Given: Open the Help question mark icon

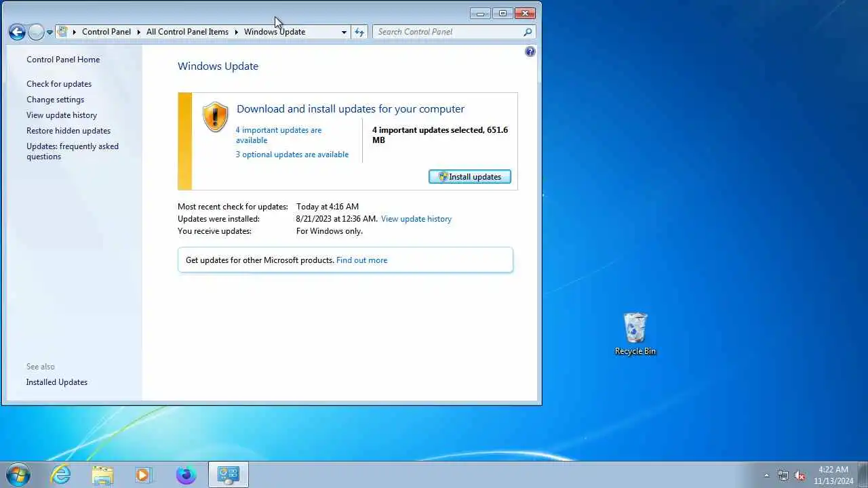Looking at the screenshot, I should [530, 52].
